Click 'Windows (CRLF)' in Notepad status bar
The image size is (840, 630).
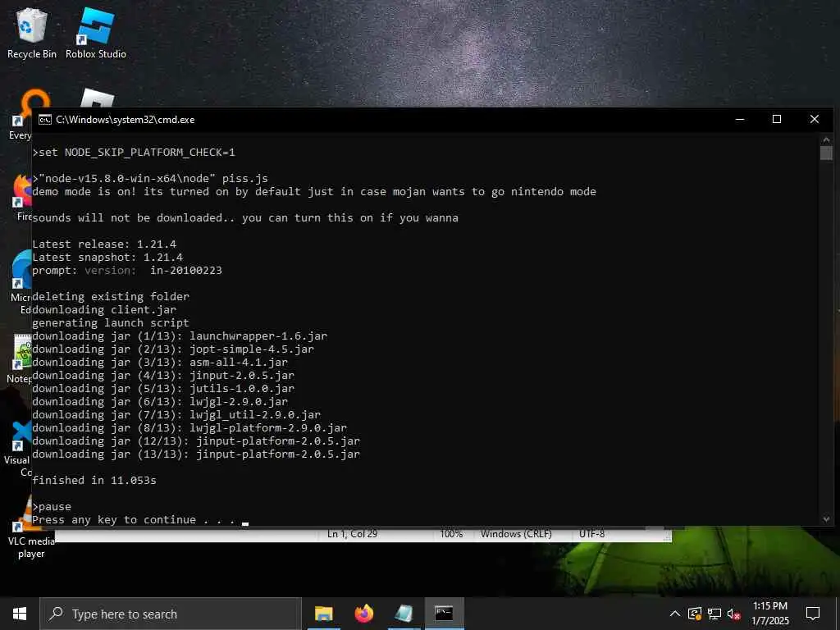point(516,534)
